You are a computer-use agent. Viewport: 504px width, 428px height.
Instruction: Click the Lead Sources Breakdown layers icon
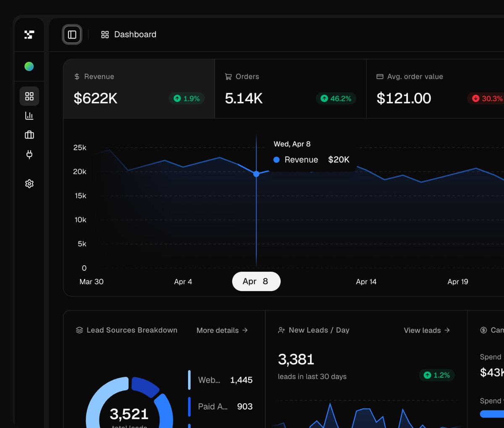click(x=79, y=330)
